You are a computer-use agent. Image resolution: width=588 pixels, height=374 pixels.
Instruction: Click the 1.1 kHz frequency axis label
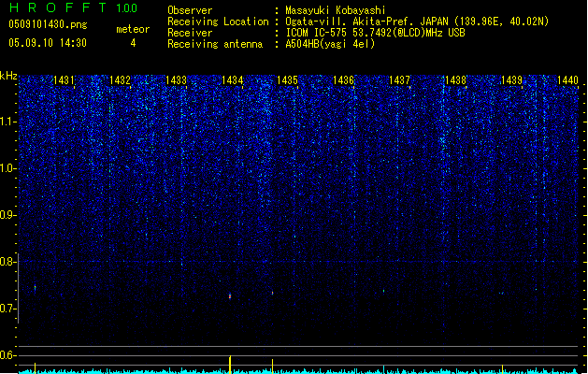coord(7,122)
